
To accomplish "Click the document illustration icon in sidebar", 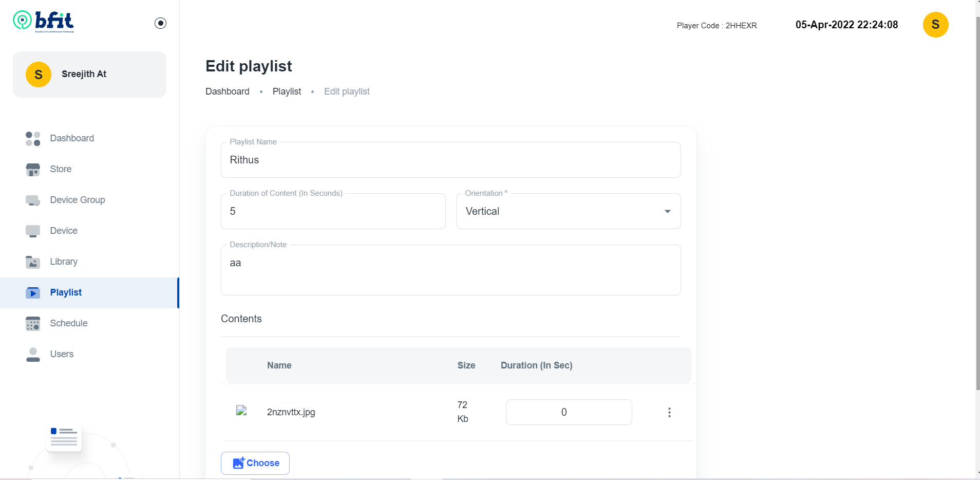I will tap(64, 438).
